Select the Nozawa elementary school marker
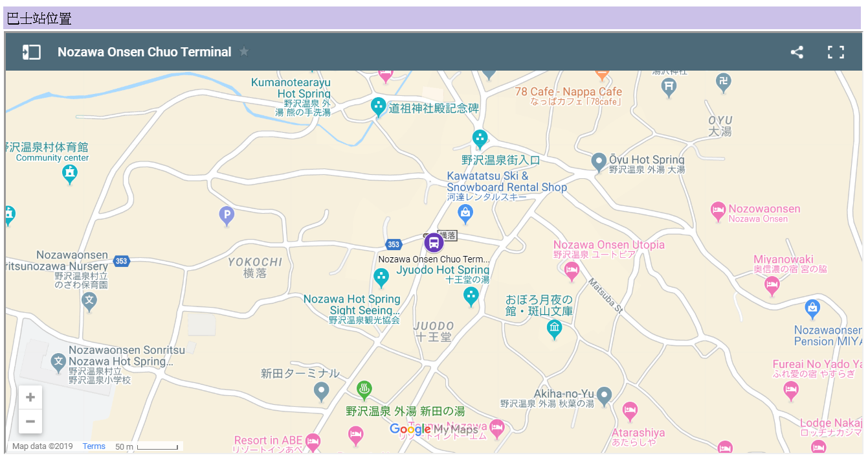 (x=58, y=363)
